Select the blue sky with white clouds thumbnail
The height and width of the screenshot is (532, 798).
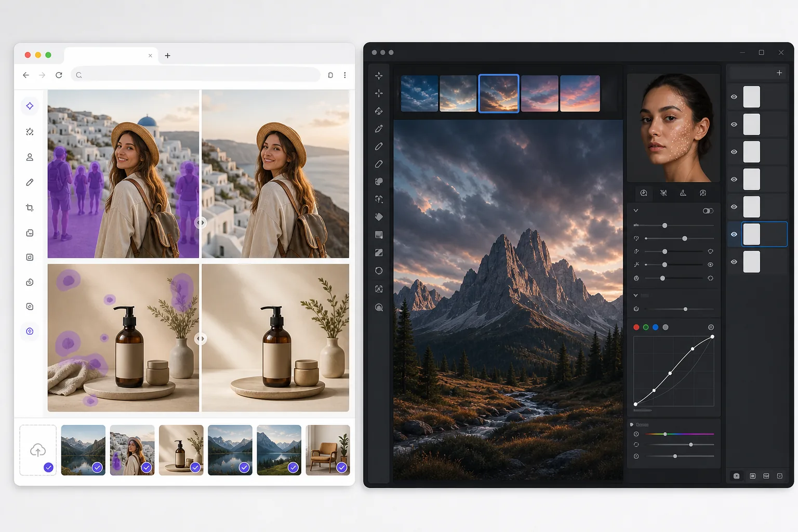419,94
